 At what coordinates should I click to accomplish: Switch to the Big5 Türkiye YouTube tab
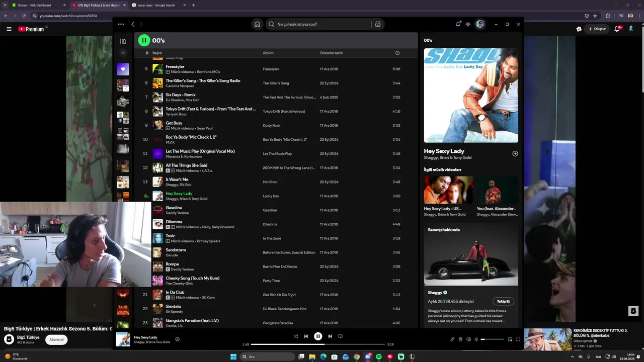coord(99,5)
